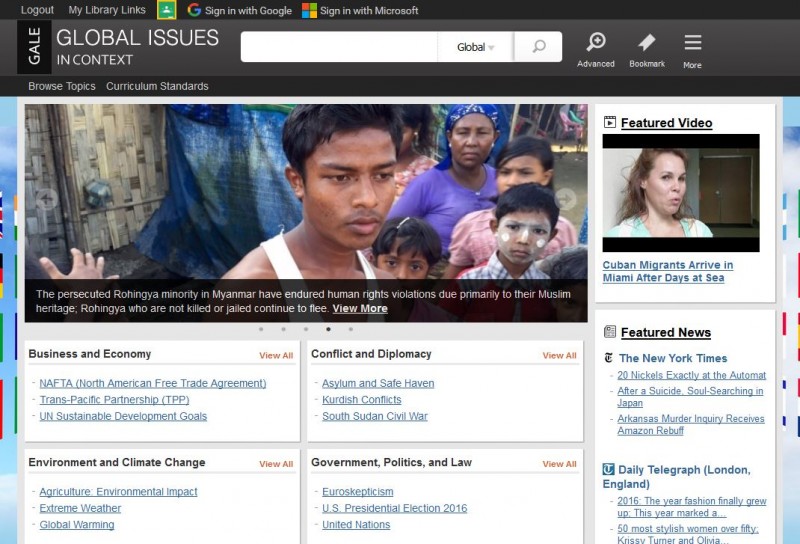The width and height of the screenshot is (800, 544).
Task: Open Google Classroom icon in top bar
Action: point(167,10)
